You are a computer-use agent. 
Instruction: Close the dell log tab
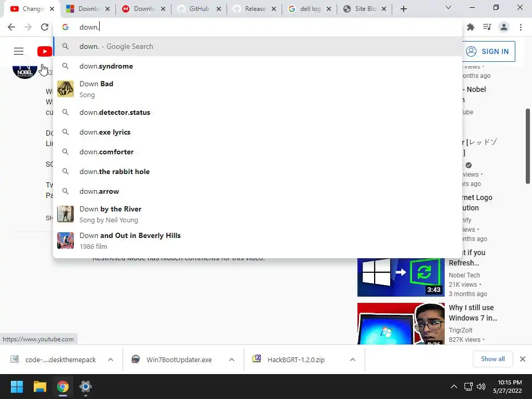click(329, 9)
